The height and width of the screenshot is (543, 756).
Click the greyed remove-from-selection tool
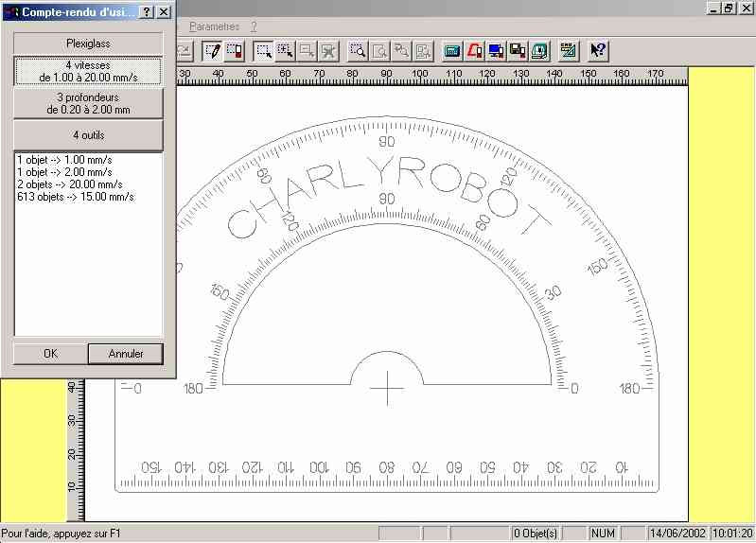[x=307, y=51]
